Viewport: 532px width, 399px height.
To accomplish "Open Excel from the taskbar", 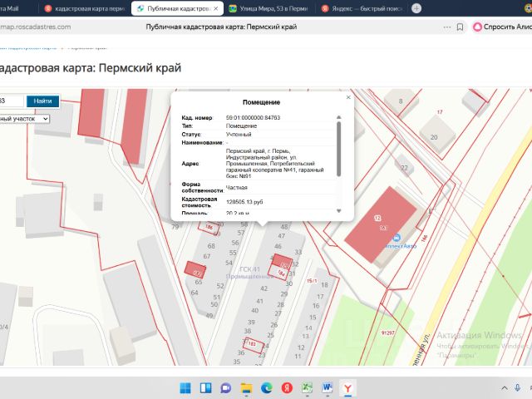I will coord(307,388).
